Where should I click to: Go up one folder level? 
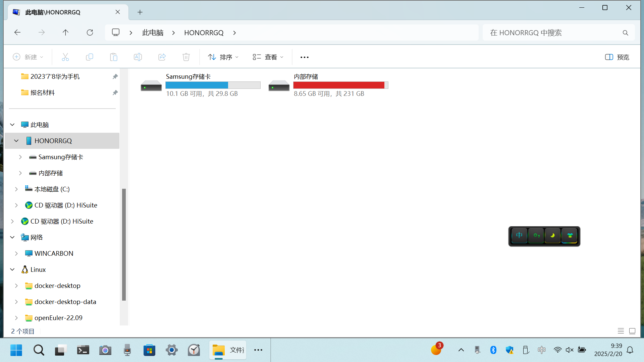[65, 33]
